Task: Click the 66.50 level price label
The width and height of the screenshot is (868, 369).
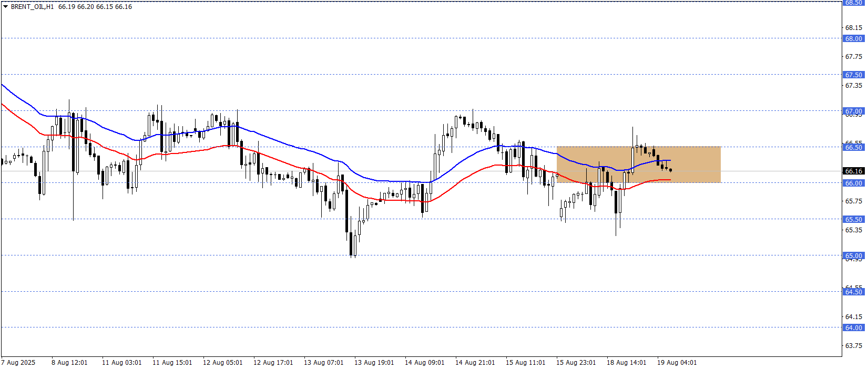Action: (854, 147)
